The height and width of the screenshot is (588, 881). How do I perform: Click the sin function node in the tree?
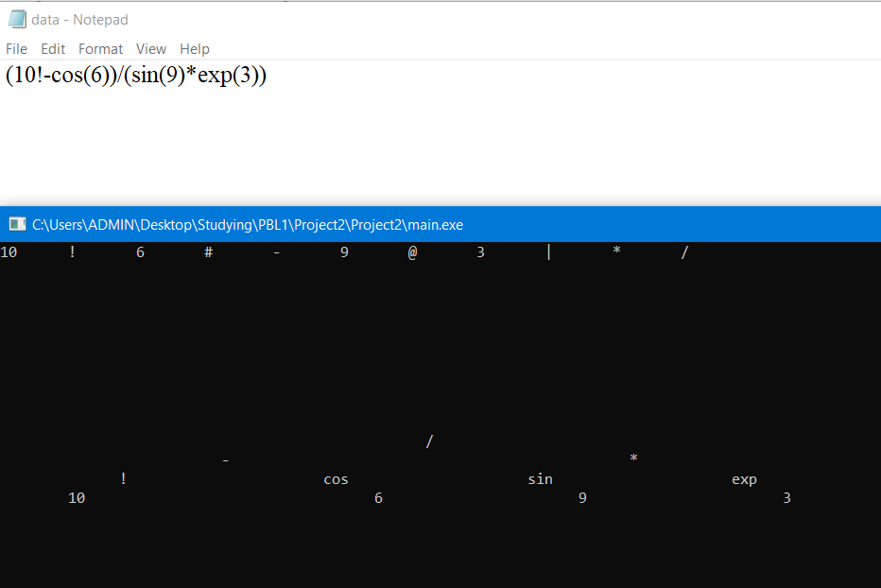[x=540, y=479]
